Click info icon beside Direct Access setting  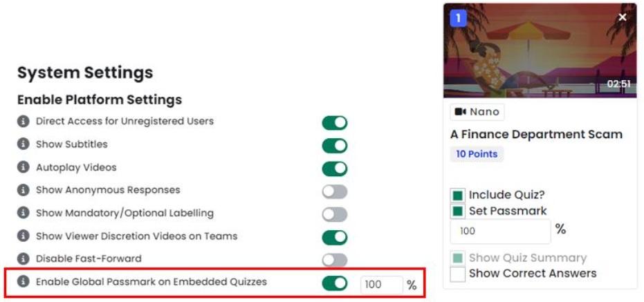pos(23,122)
